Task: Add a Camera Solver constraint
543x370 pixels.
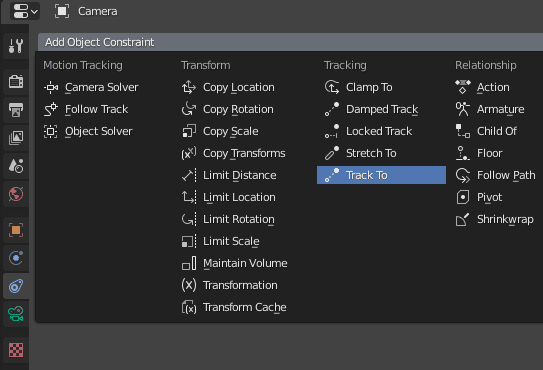Action: point(91,87)
